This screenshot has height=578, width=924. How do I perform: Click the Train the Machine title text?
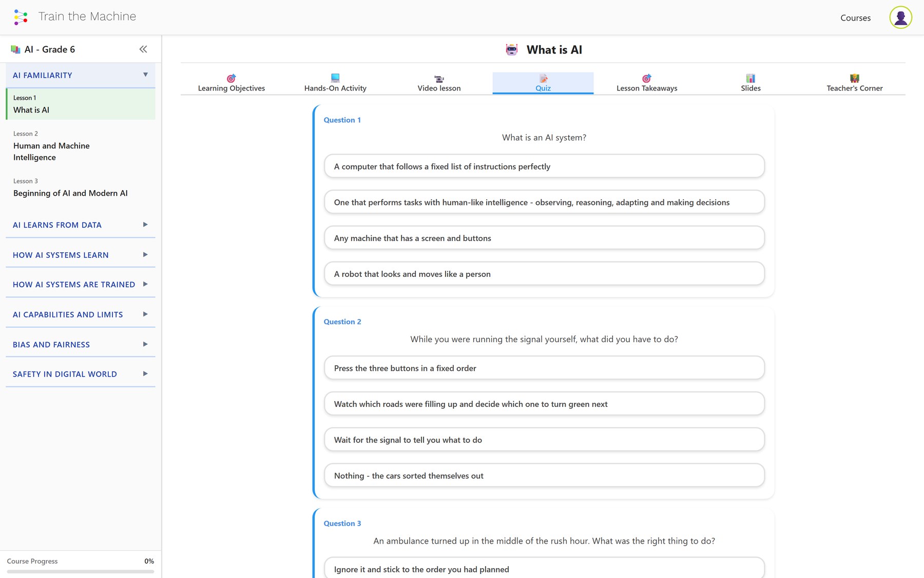click(87, 16)
